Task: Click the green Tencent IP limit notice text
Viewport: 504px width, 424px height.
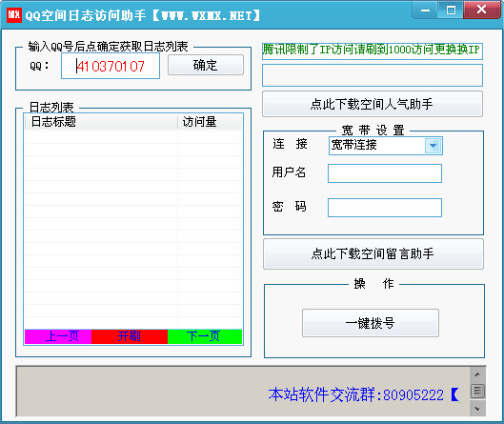Action: click(x=373, y=50)
